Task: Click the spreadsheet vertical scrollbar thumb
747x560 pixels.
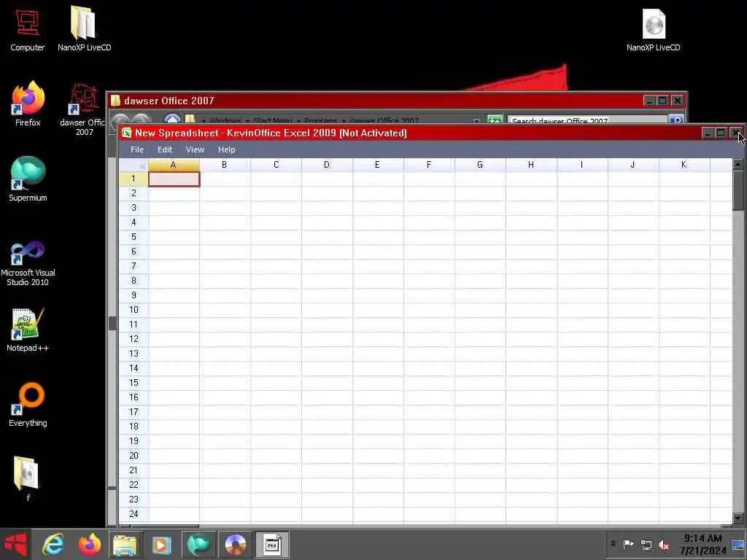Action: [x=738, y=190]
